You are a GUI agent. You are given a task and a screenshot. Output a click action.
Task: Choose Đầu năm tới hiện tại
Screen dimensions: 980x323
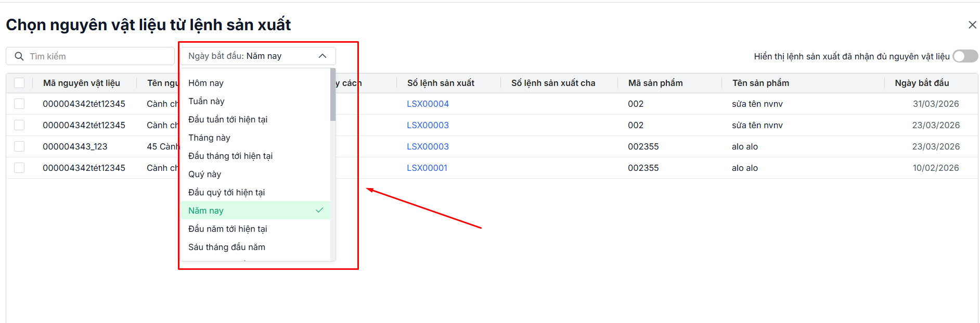tap(255, 229)
